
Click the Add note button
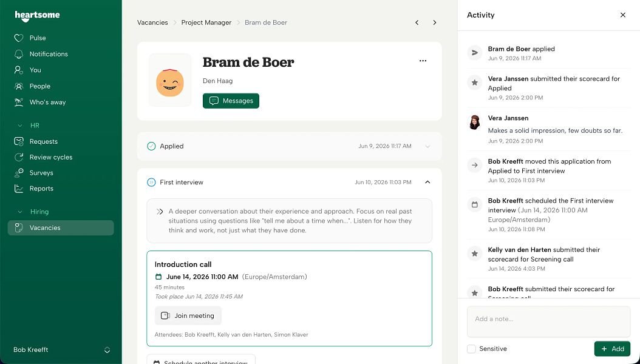(612, 349)
